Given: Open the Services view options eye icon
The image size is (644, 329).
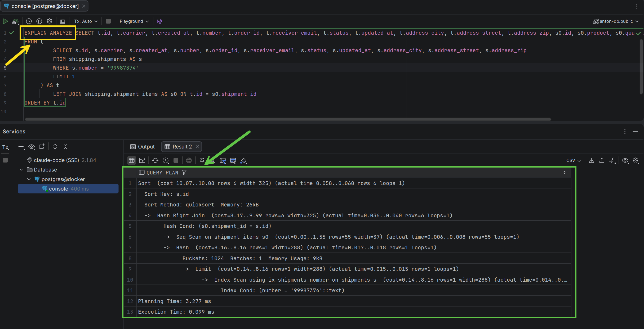Looking at the screenshot, I should pyautogui.click(x=32, y=147).
